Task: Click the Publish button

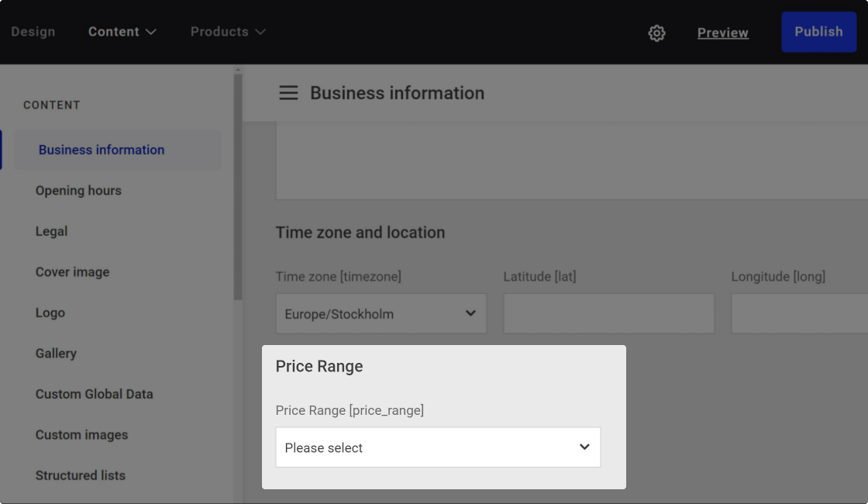Action: tap(818, 32)
